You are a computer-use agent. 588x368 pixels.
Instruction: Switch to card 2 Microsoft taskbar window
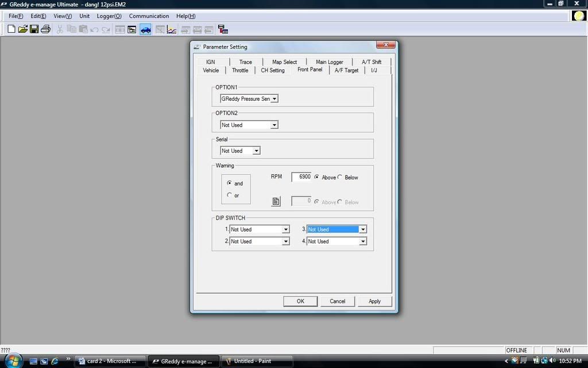coord(110,361)
